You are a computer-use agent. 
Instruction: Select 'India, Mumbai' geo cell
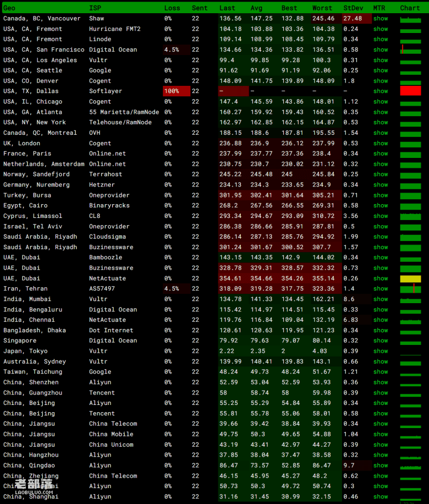click(x=28, y=299)
